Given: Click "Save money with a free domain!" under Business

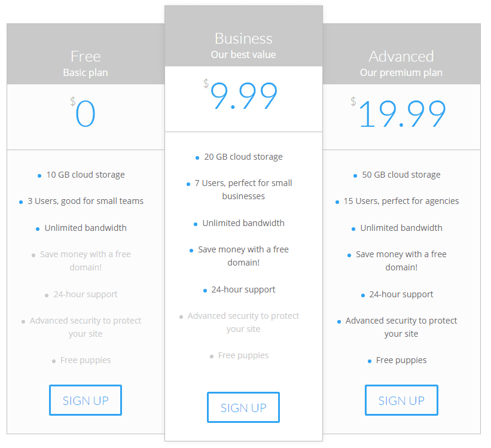Looking at the screenshot, I should point(243,256).
